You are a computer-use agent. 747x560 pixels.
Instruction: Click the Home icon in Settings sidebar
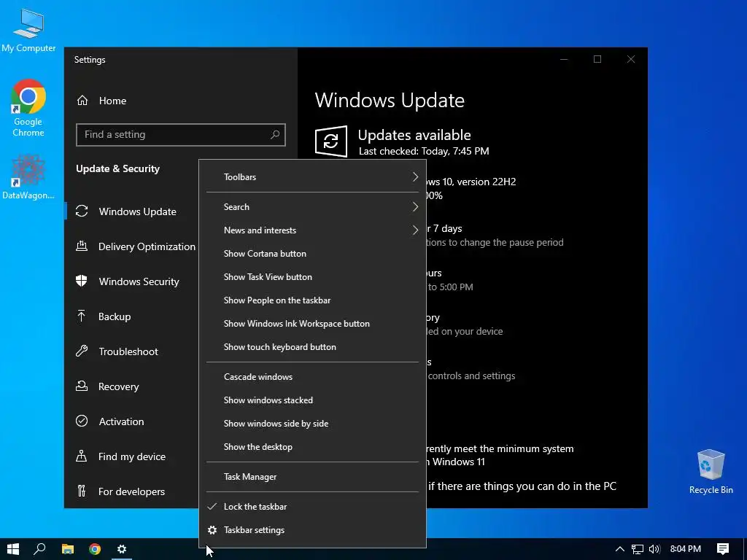(82, 101)
